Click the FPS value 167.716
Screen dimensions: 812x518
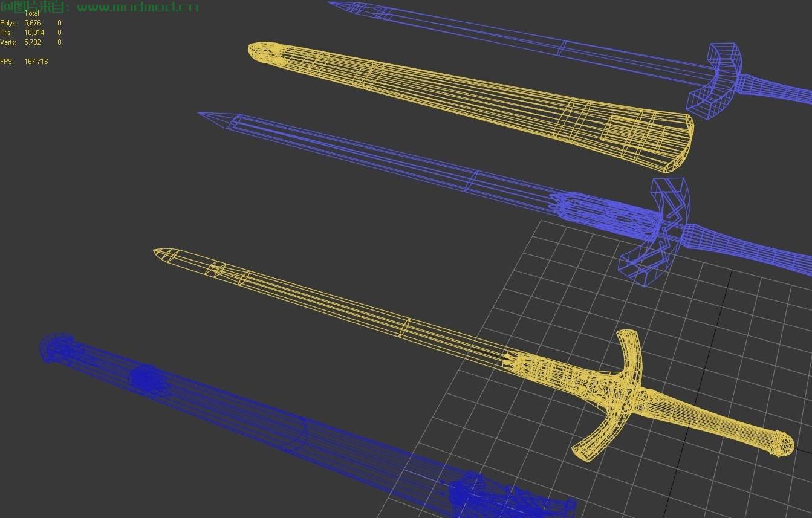pos(36,62)
